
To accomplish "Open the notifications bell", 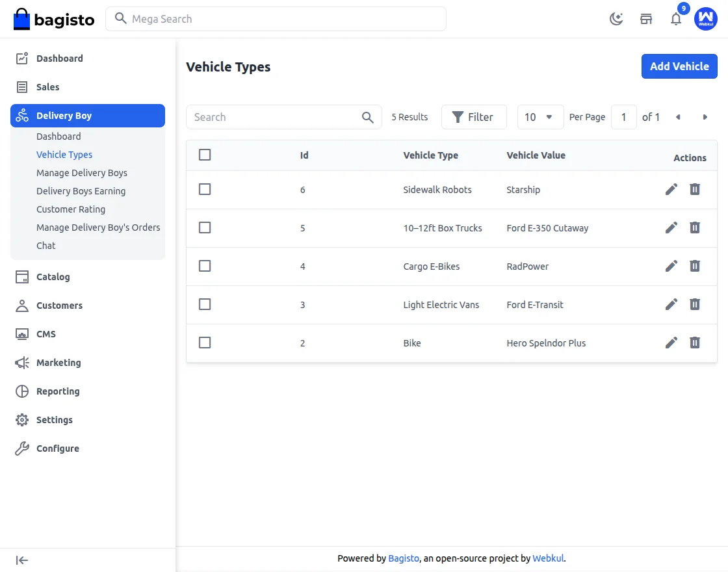I will pos(676,19).
